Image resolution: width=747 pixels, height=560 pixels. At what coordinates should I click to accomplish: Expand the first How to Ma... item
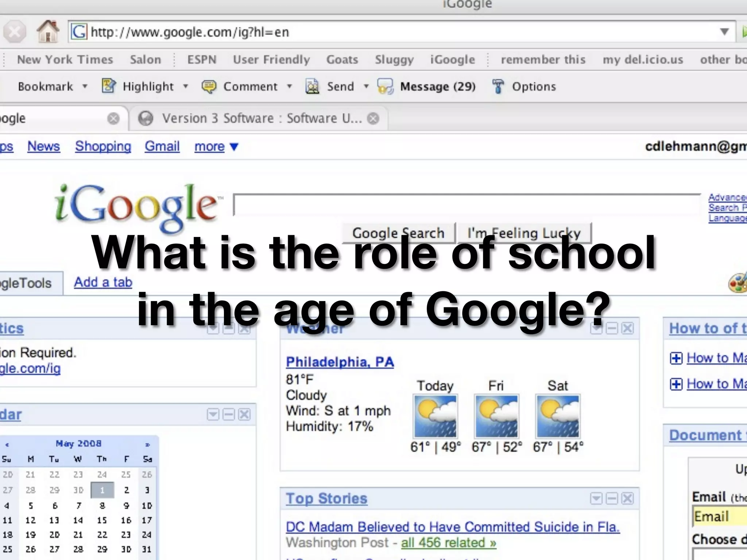tap(676, 358)
